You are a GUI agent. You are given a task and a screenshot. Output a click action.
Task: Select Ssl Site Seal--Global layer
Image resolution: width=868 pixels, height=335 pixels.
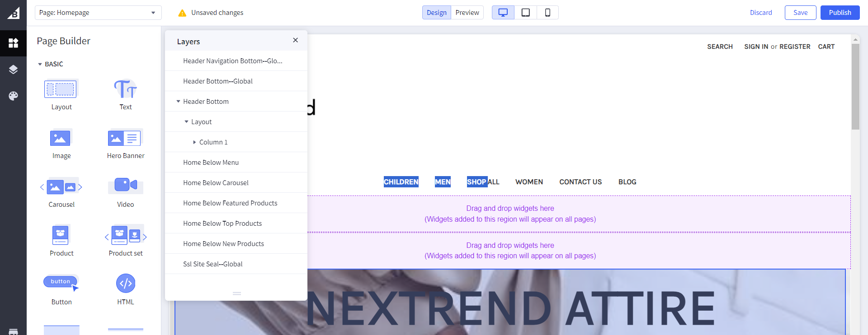click(236, 264)
